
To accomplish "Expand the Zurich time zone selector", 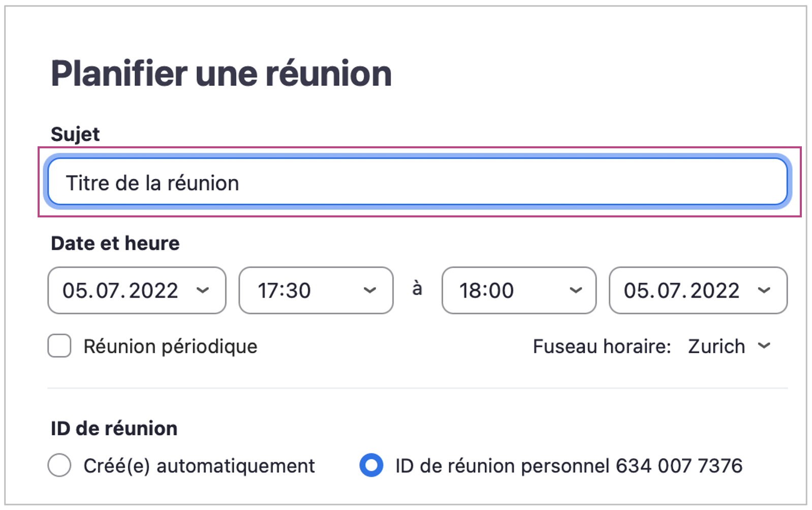I will point(716,346).
